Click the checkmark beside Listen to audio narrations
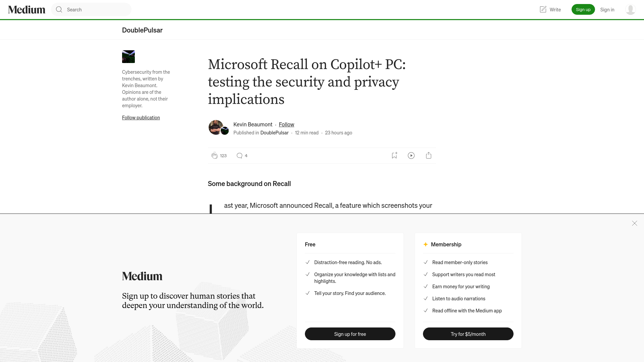Viewport: 644px width, 362px height. click(x=426, y=298)
